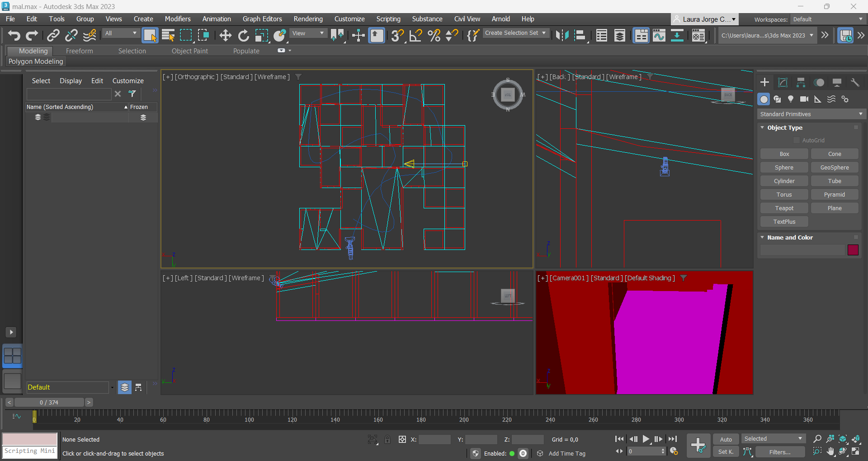
Task: Toggle 3D Snaps icon
Action: coord(397,35)
